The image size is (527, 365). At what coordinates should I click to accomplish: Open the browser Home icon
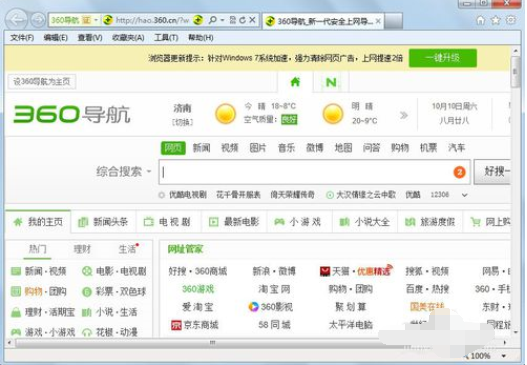pos(481,21)
